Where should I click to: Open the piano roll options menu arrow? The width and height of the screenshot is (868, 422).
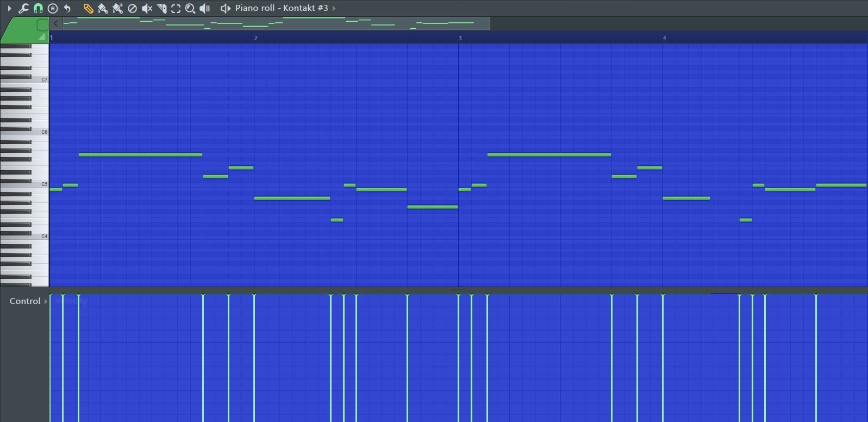pos(9,8)
